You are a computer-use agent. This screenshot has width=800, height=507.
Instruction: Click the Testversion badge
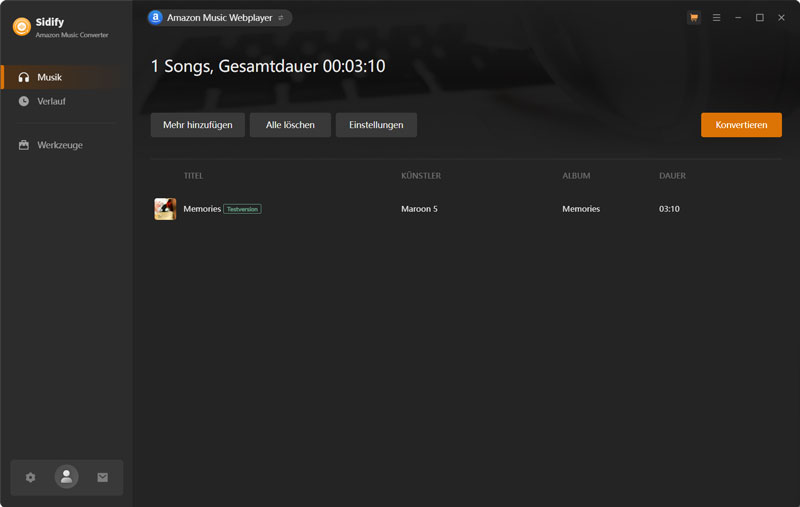tap(242, 209)
